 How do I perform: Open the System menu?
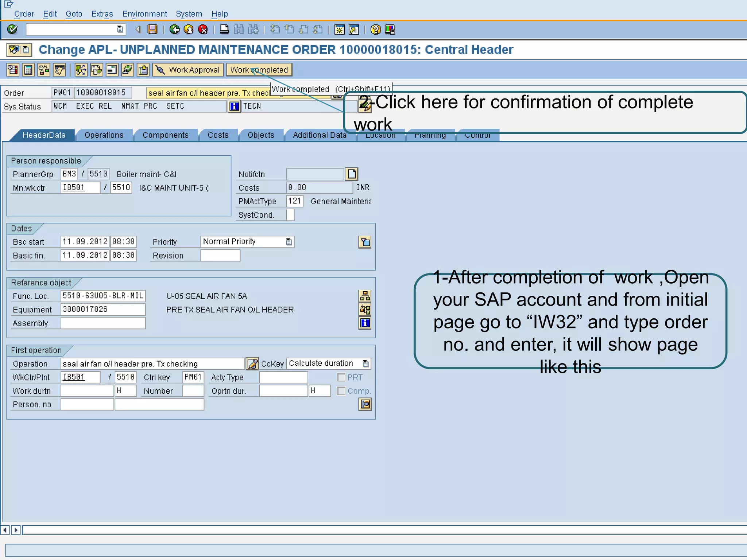pyautogui.click(x=189, y=14)
